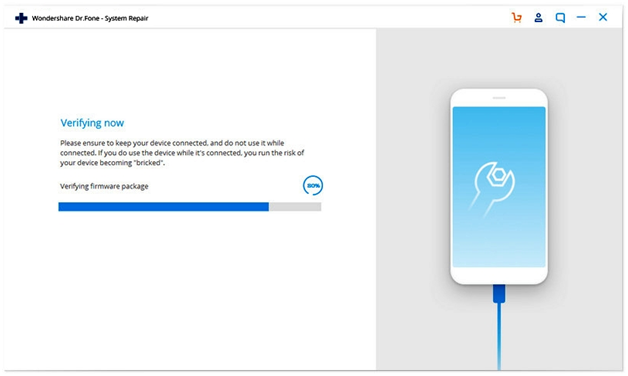
Task: Click the gray unfilled progress bar portion
Action: point(295,207)
